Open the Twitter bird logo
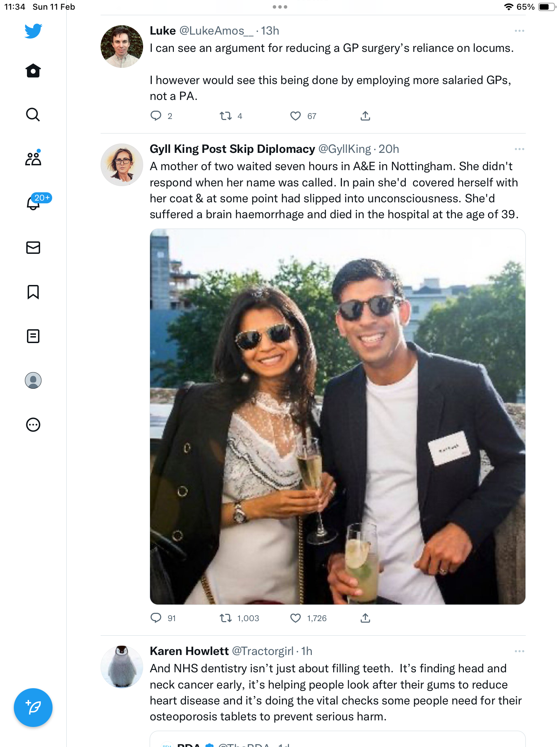This screenshot has height=747, width=560. coord(33,31)
